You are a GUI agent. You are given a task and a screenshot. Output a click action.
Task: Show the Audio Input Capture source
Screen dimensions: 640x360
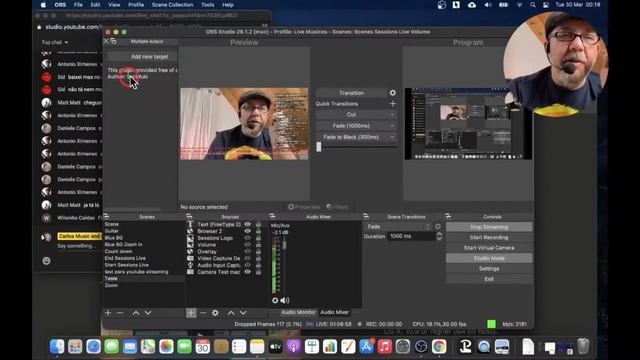pyautogui.click(x=247, y=265)
